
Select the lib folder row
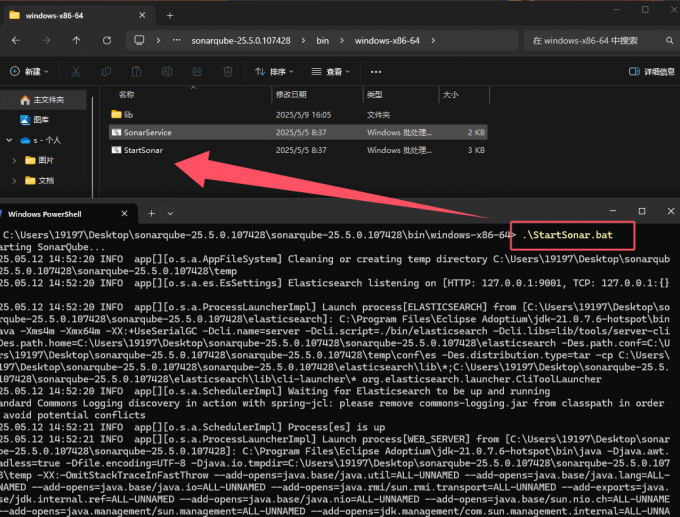pyautogui.click(x=298, y=115)
